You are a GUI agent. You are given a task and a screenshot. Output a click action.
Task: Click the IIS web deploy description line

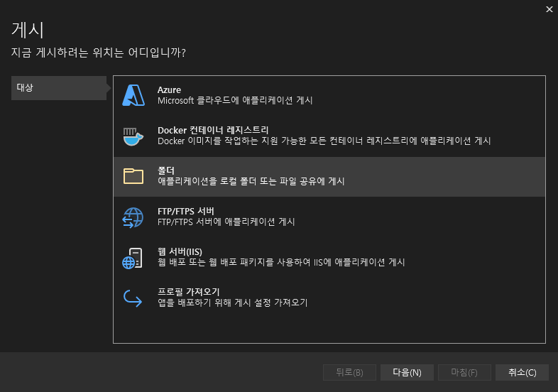click(x=281, y=263)
